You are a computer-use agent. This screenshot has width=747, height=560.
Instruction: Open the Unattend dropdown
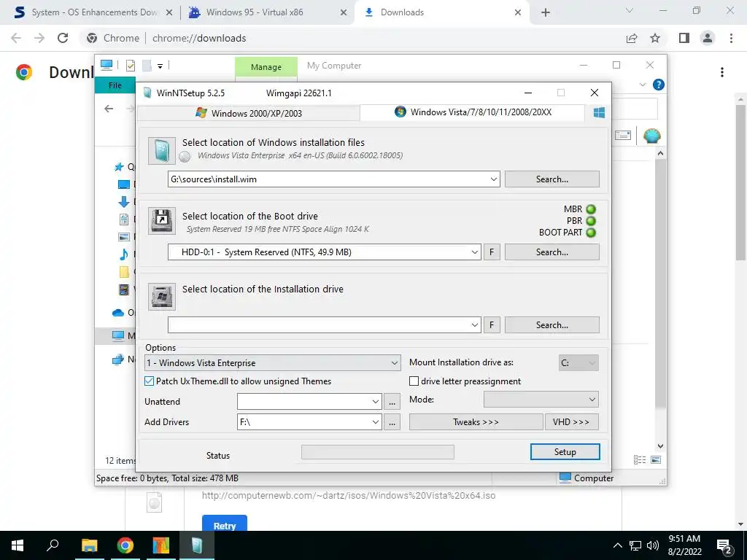click(x=376, y=402)
